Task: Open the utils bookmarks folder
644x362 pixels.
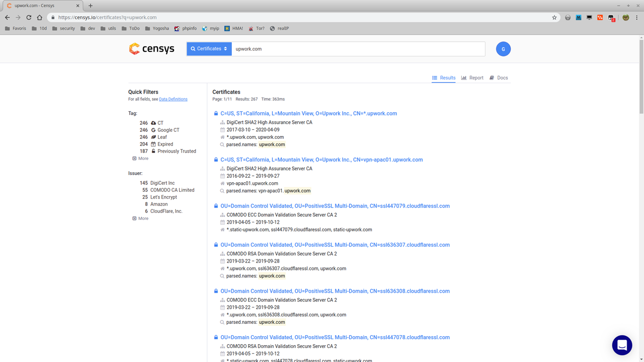Action: (108, 28)
